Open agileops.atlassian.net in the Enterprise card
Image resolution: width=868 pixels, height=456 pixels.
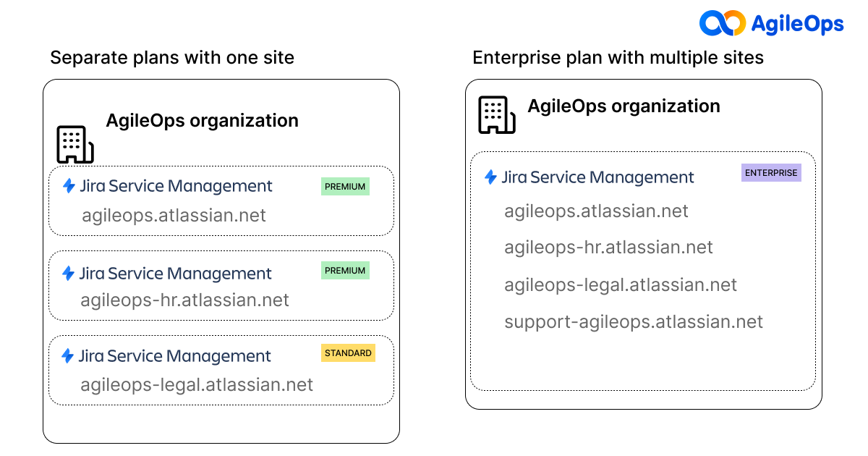click(x=595, y=211)
